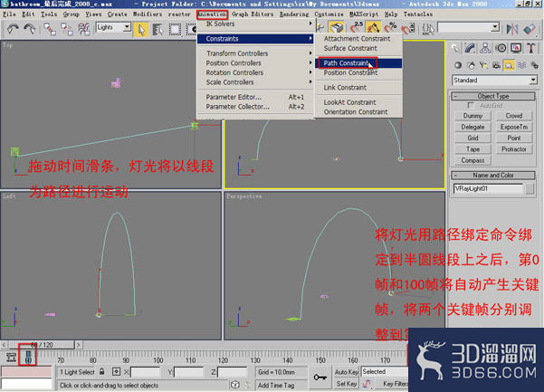Choose Parameter Collector menu entry
Viewport: 544px width, 392px height.
[x=255, y=107]
